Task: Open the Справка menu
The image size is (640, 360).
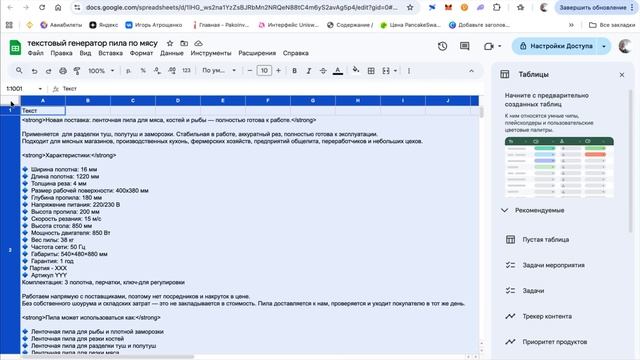Action: (296, 53)
